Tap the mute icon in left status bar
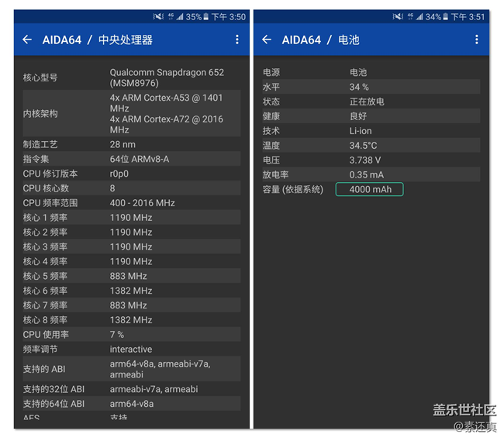 click(x=159, y=16)
